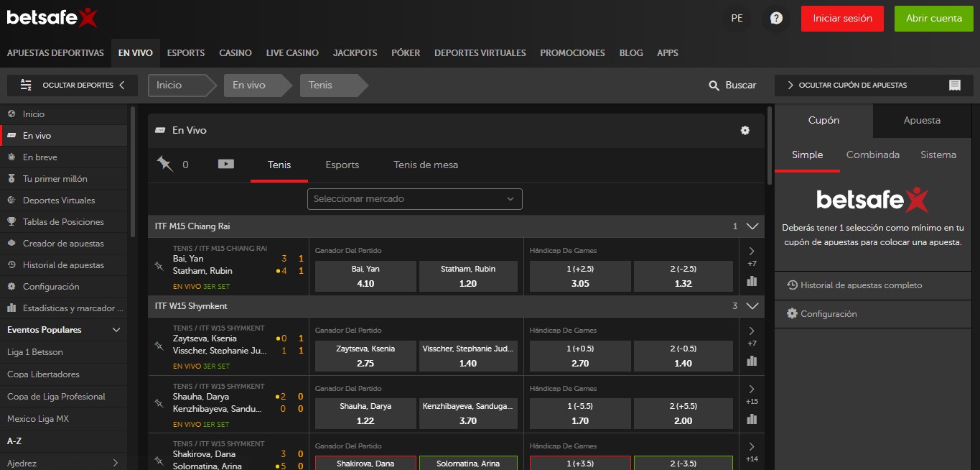Pin the Bai vs Statham match
980x470 pixels.
pos(159,266)
